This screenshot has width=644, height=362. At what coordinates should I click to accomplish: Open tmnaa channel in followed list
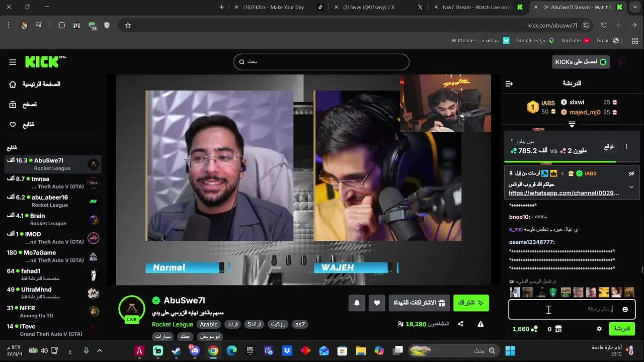coord(53,183)
